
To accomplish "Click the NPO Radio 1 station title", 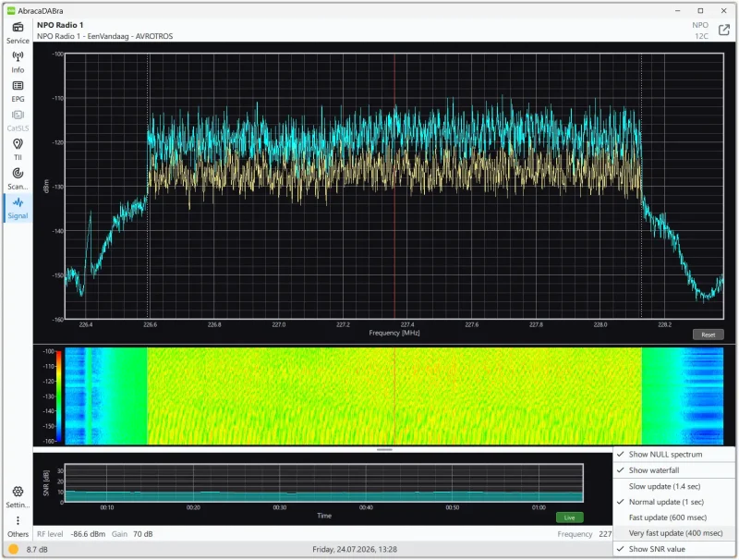I will tap(60, 25).
